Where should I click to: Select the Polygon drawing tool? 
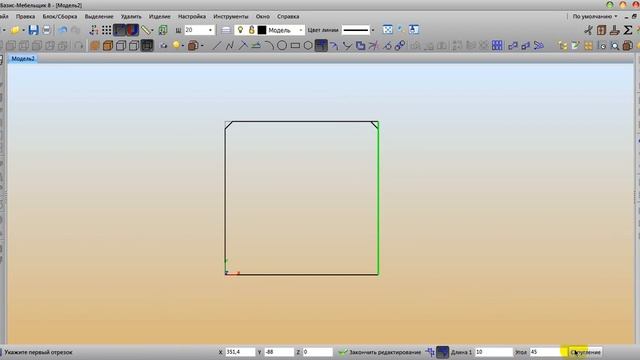tap(308, 45)
